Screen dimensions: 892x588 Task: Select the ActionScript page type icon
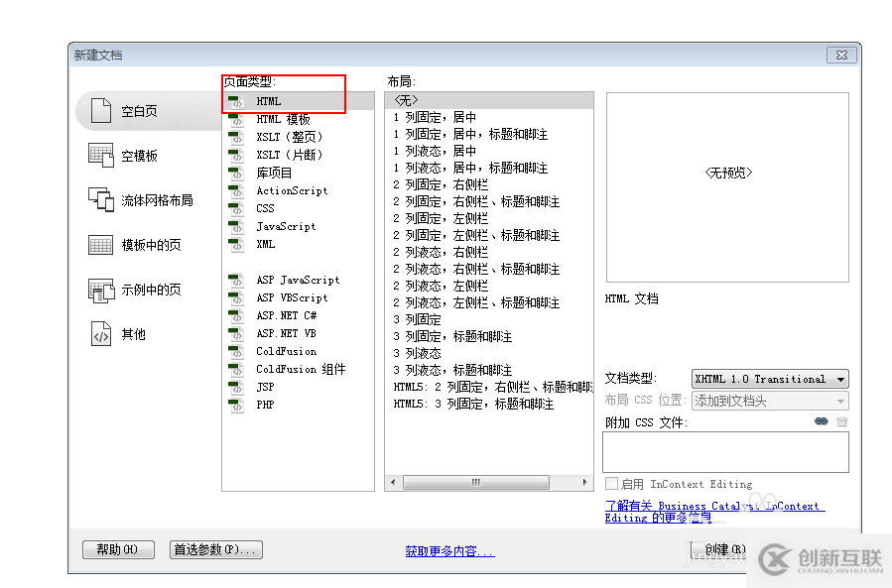click(235, 190)
